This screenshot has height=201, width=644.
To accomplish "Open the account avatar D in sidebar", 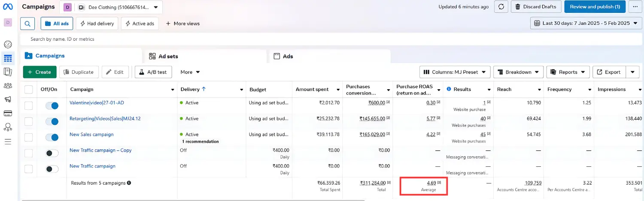I will (x=8, y=22).
